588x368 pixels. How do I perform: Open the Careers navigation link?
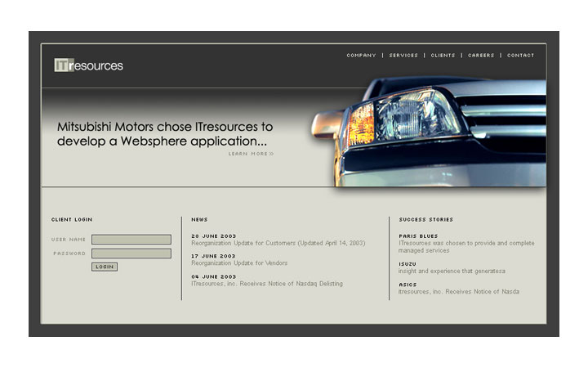pos(481,56)
